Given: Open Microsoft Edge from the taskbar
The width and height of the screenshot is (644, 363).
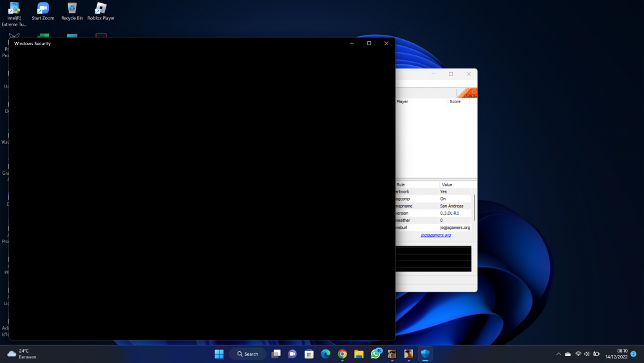Looking at the screenshot, I should 326,354.
